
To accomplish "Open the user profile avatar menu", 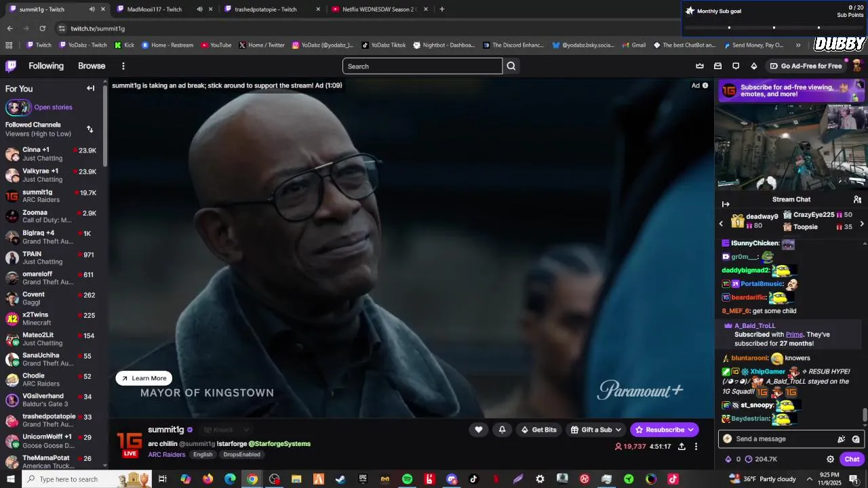I will point(856,65).
